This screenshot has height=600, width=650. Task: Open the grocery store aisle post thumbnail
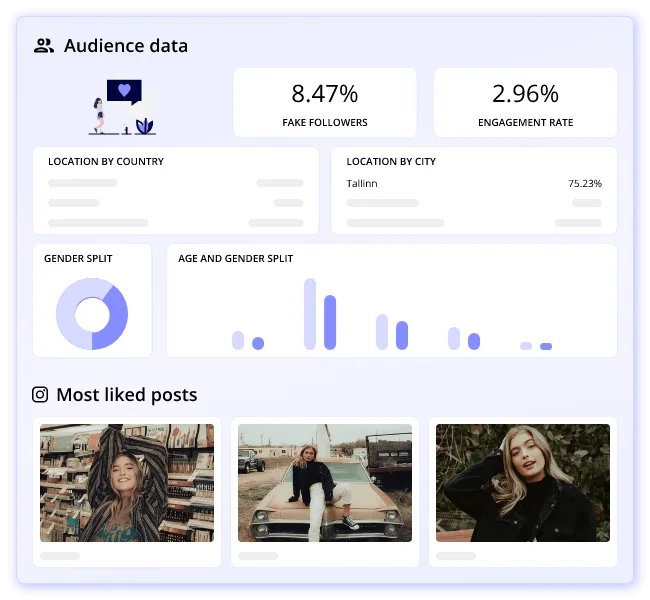coord(127,483)
